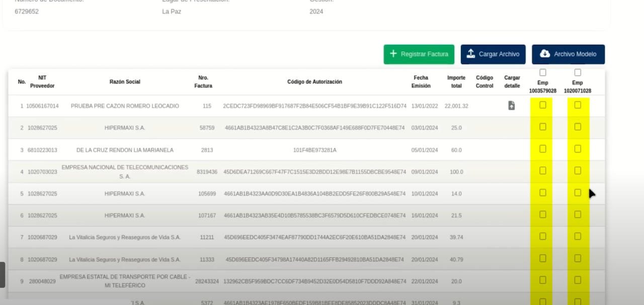Check Emp 1003579028 box for invoice 115
This screenshot has height=305, width=644.
coord(542,105)
